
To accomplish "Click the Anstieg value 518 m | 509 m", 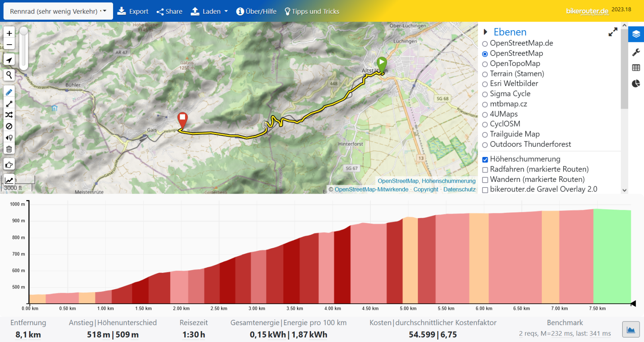I will [x=113, y=335].
